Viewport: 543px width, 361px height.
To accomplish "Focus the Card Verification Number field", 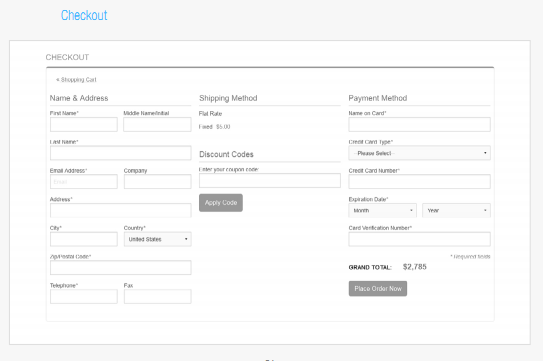I will (x=419, y=239).
